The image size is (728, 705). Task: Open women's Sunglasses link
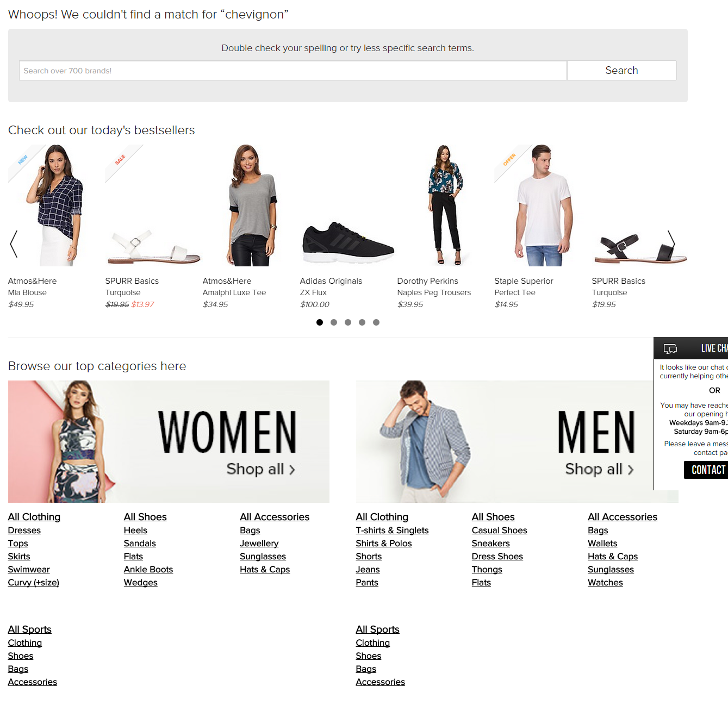coord(263,557)
